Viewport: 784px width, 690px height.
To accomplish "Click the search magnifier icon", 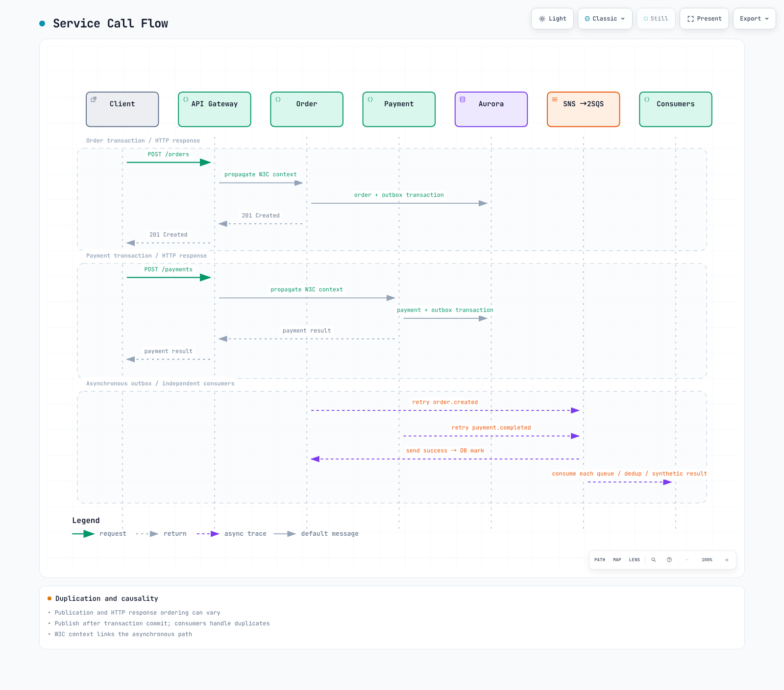I will coord(654,560).
